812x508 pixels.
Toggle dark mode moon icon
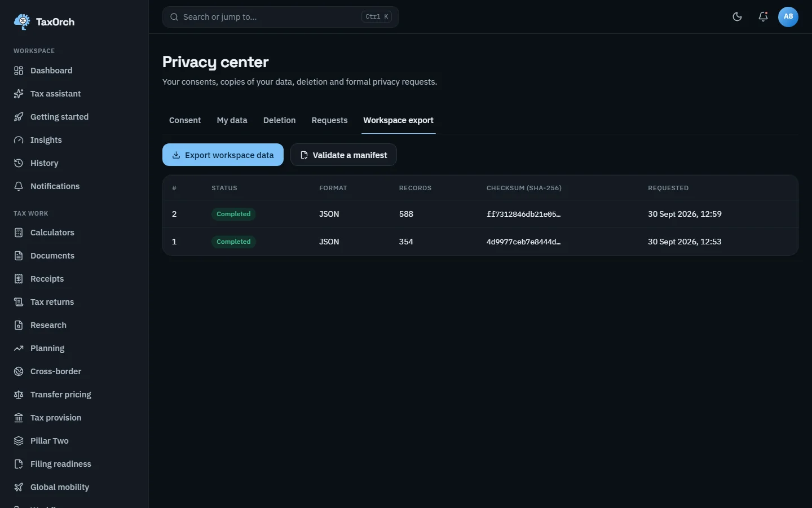tap(737, 17)
